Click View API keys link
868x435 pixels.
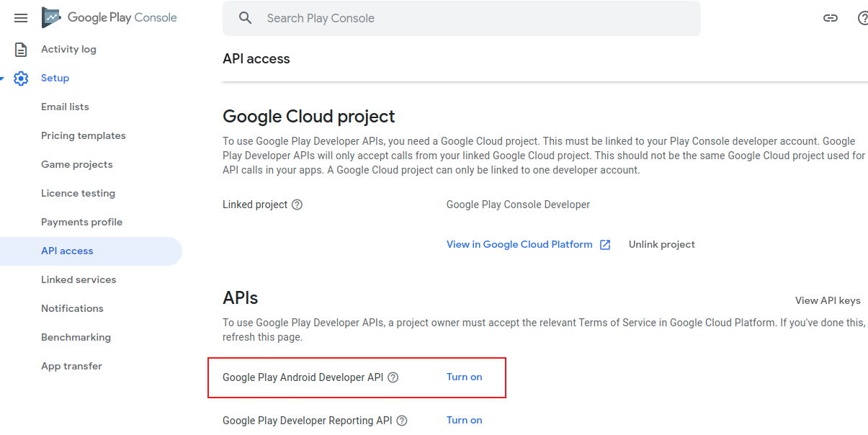point(828,301)
